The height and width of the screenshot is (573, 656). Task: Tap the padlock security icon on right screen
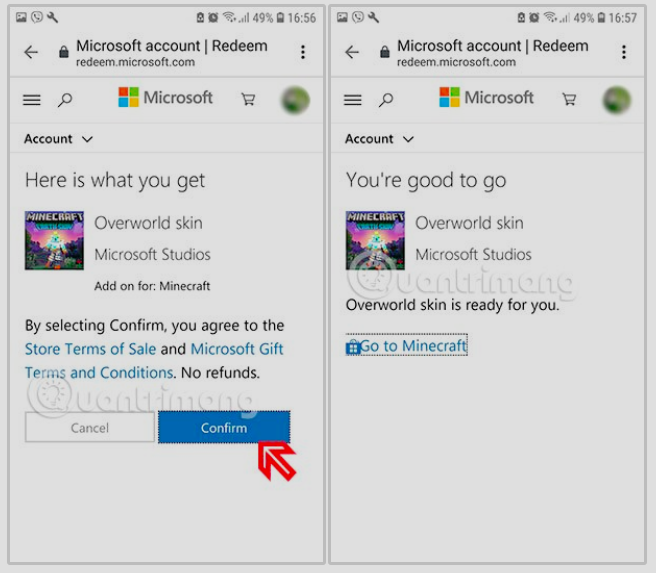[x=384, y=52]
